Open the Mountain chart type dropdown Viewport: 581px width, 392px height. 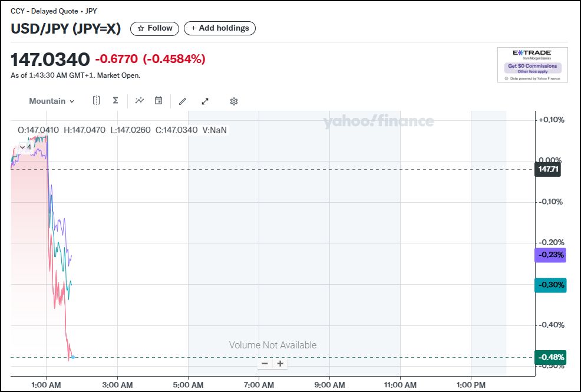pos(51,101)
